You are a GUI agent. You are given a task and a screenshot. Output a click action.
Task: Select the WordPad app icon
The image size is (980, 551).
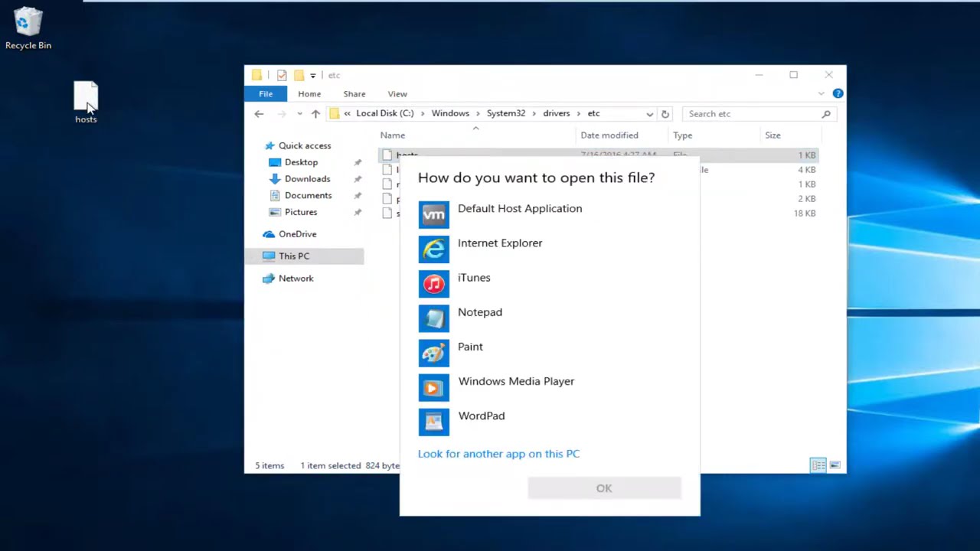[x=434, y=422]
